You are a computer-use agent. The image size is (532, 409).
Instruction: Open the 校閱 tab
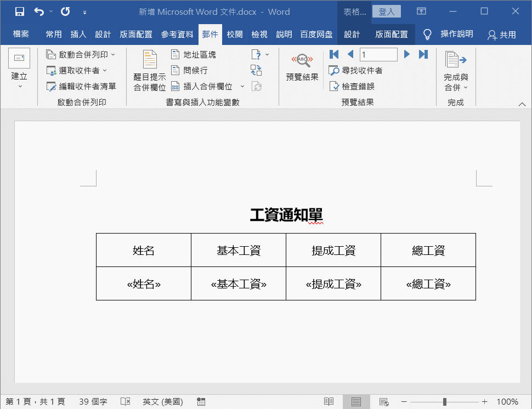tap(235, 34)
